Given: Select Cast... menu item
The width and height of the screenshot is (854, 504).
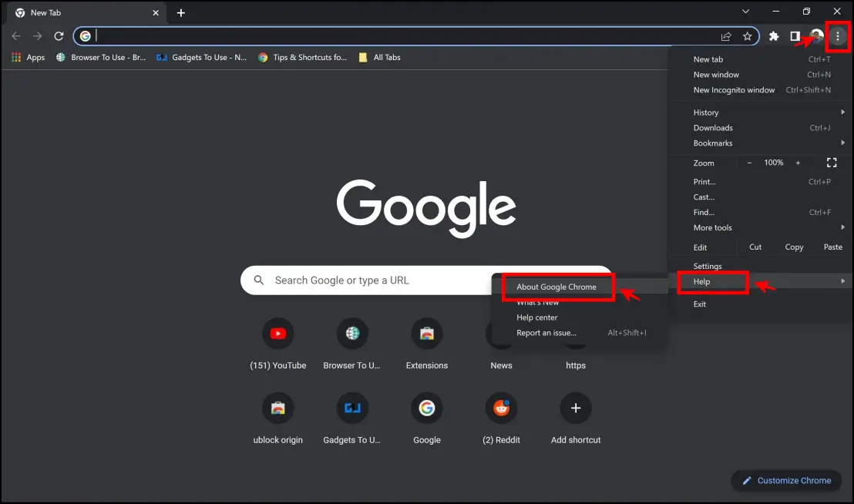Looking at the screenshot, I should pos(761,197).
